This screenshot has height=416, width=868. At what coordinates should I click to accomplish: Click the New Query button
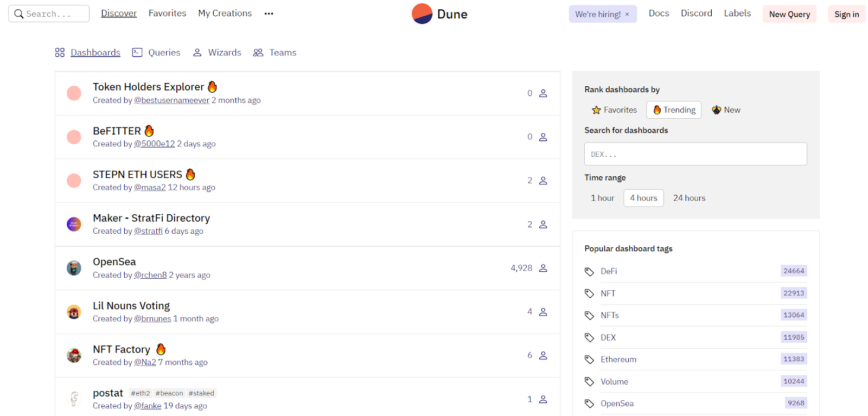789,14
